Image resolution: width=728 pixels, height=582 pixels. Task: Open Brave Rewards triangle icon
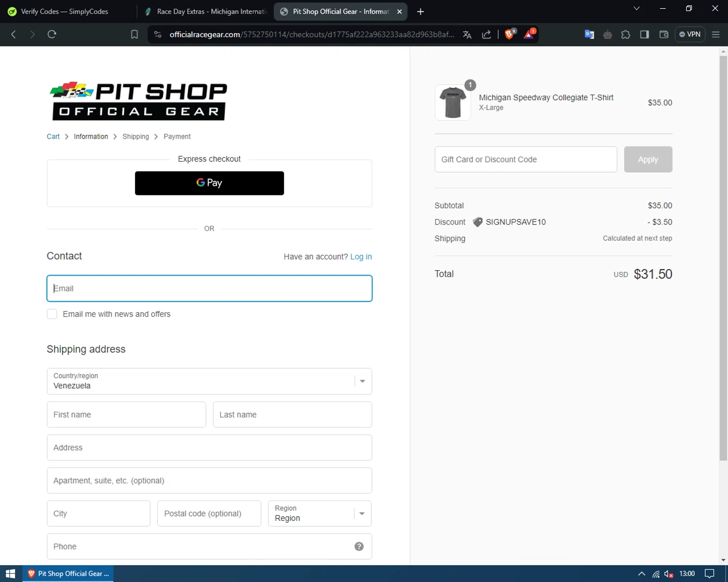pyautogui.click(x=529, y=34)
